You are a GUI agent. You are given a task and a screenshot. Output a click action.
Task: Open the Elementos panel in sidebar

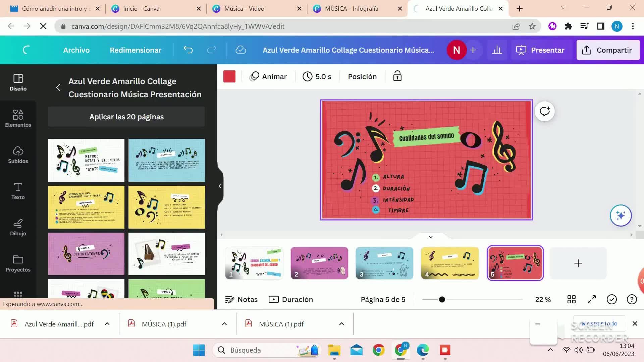(18, 118)
